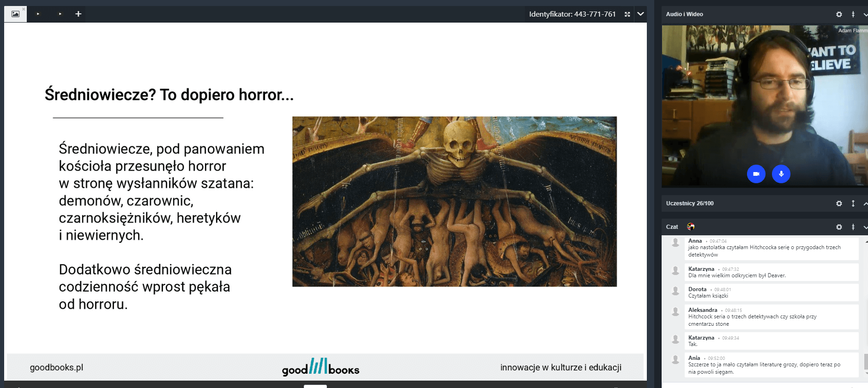Toggle the microphone button
868x388 pixels.
[781, 174]
